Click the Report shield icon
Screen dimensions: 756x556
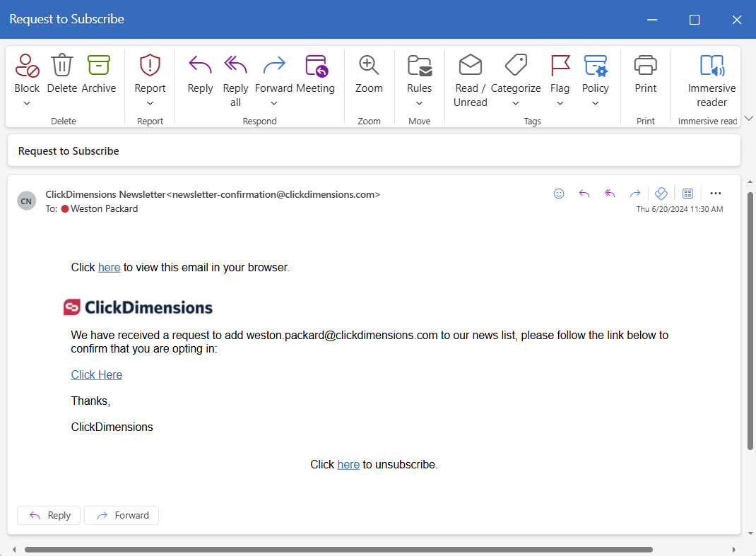[x=150, y=65]
